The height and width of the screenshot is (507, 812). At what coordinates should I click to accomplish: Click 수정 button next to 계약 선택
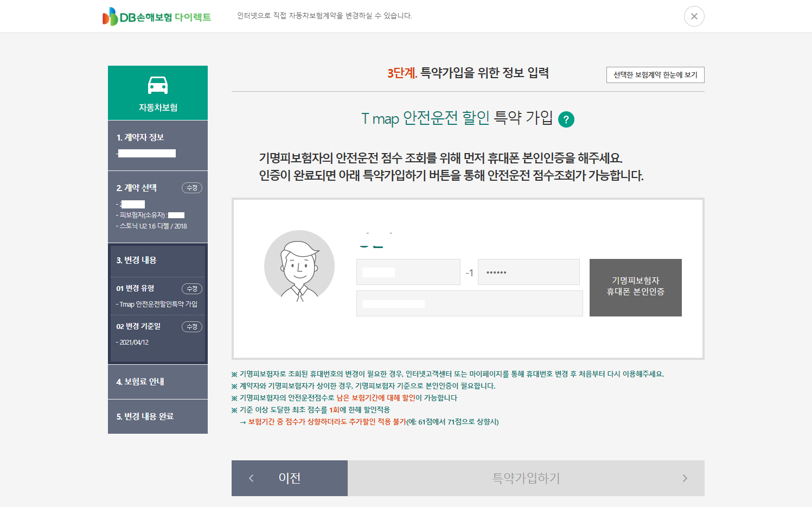191,188
